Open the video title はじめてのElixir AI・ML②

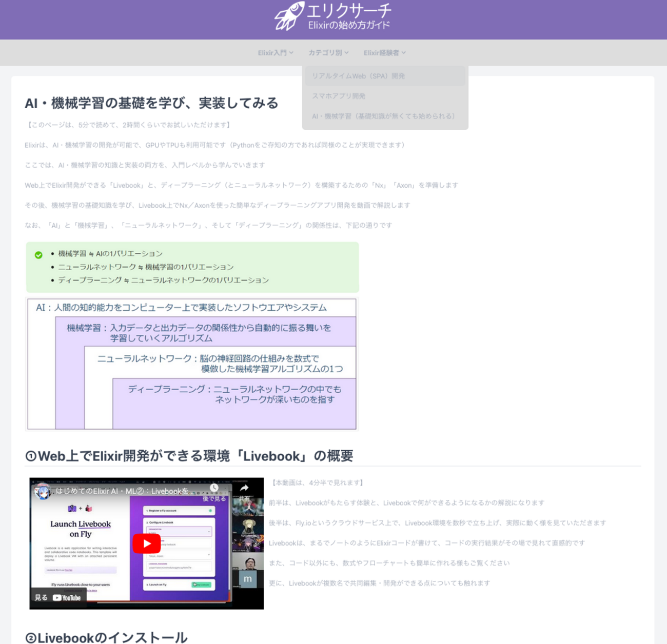coord(122,491)
